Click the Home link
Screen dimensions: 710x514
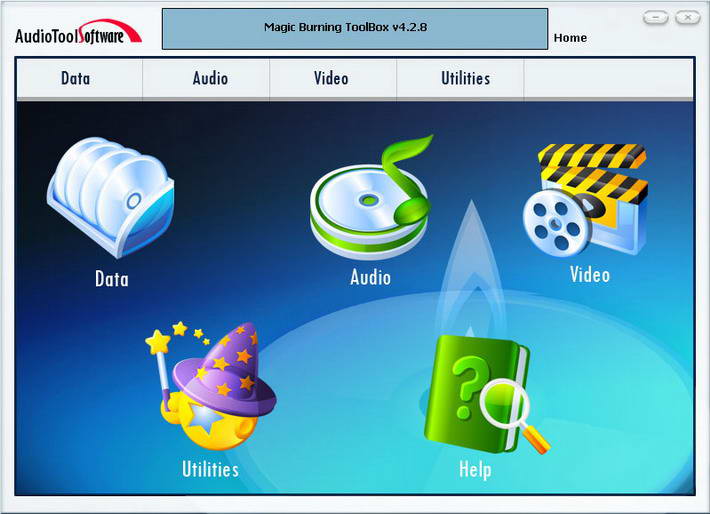pyautogui.click(x=570, y=38)
